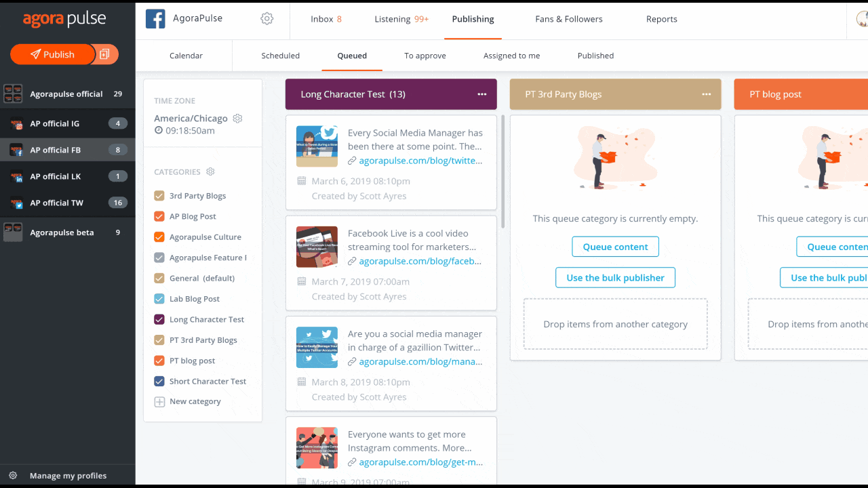Click Facebook Live post thumbnail
The image size is (868, 488).
(x=317, y=247)
